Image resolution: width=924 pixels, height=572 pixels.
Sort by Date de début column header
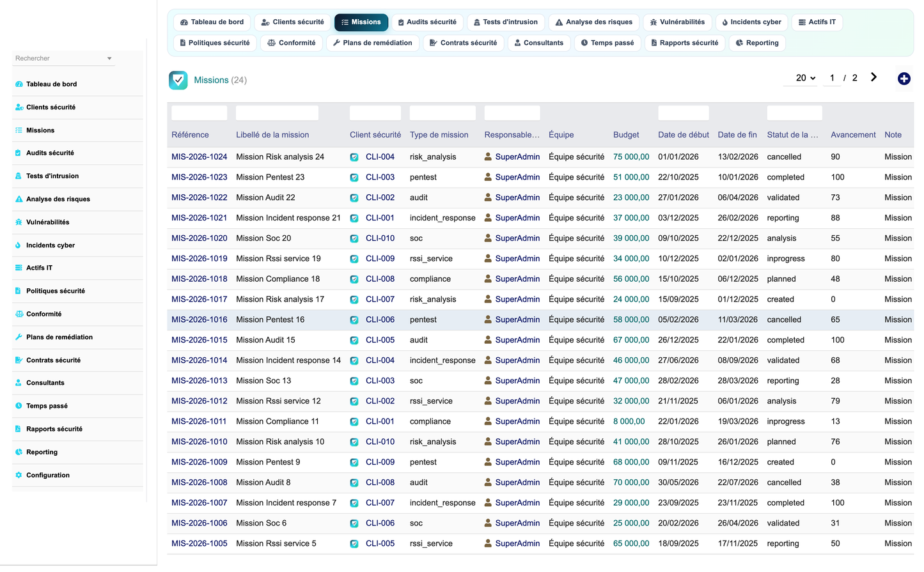684,135
